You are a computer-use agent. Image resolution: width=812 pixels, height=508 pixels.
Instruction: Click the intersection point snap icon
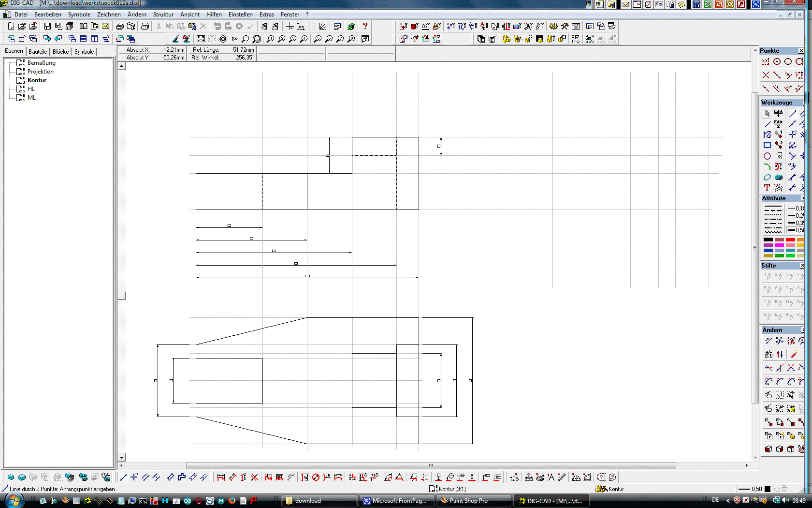point(766,75)
